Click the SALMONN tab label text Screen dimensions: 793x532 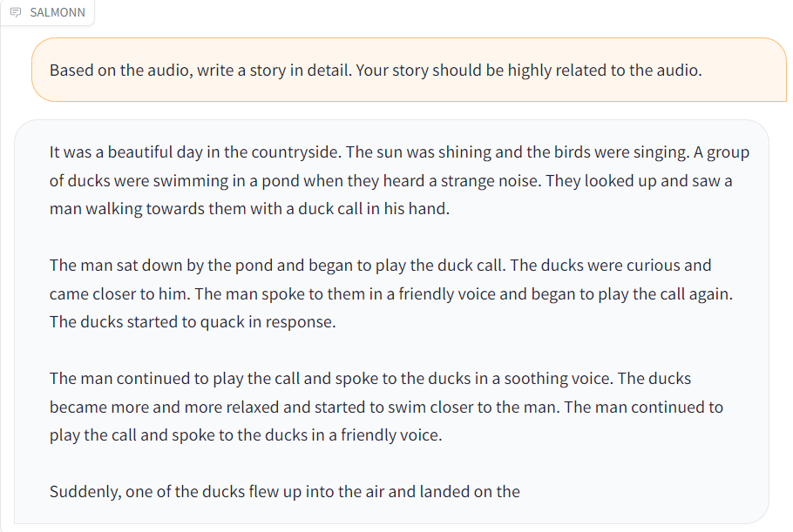pyautogui.click(x=56, y=13)
